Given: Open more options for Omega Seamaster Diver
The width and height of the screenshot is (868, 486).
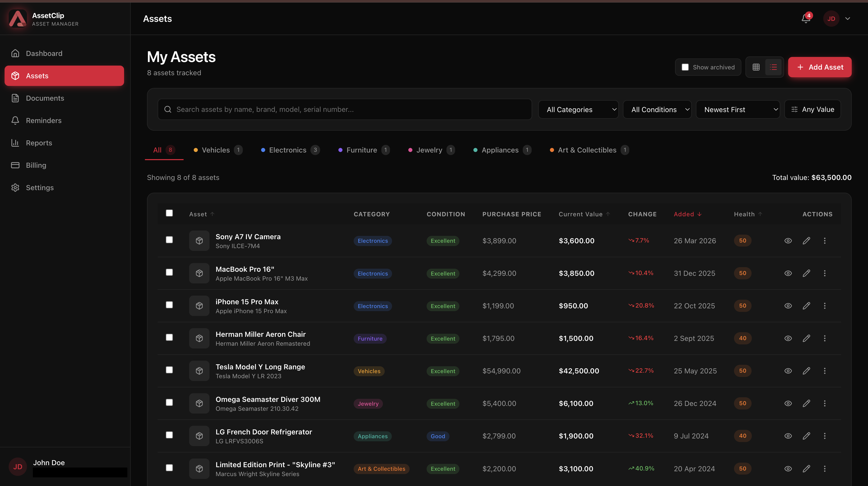Looking at the screenshot, I should click(x=825, y=403).
